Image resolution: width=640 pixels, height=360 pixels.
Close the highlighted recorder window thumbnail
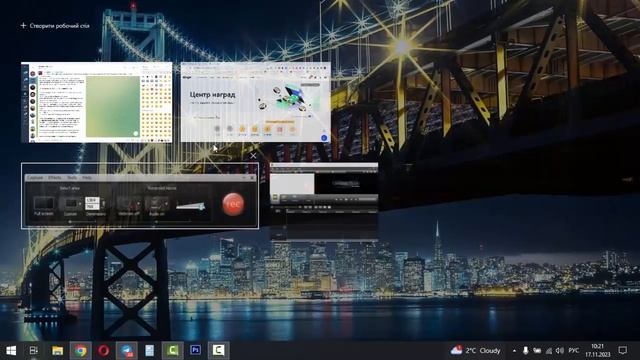[x=253, y=156]
